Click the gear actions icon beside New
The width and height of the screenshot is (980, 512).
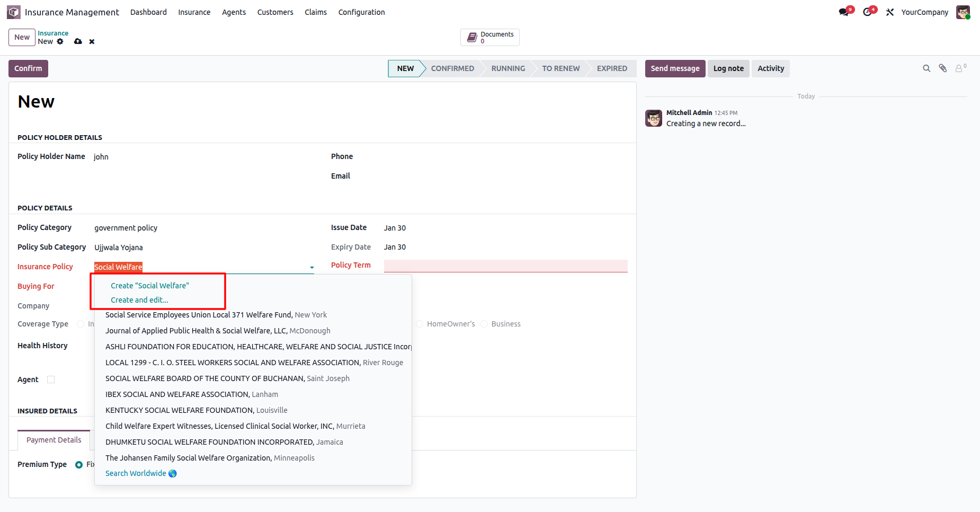coord(60,41)
